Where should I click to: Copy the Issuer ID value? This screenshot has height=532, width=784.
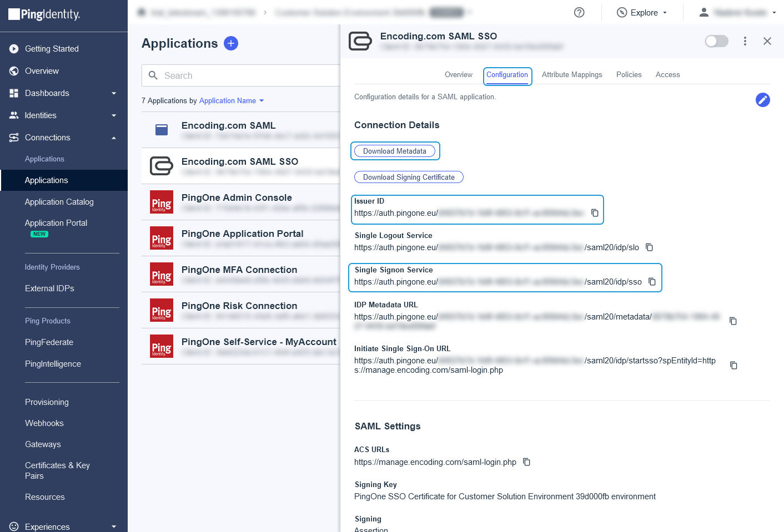595,213
